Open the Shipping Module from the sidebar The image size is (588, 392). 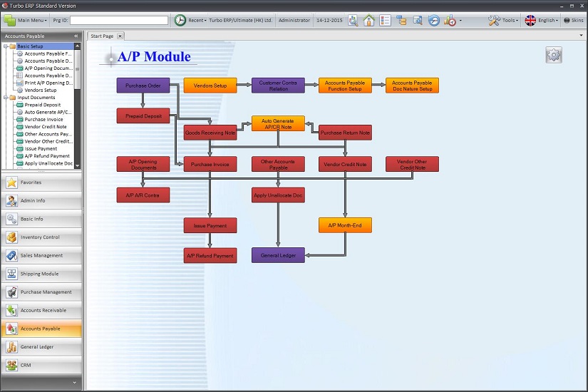[x=41, y=274]
